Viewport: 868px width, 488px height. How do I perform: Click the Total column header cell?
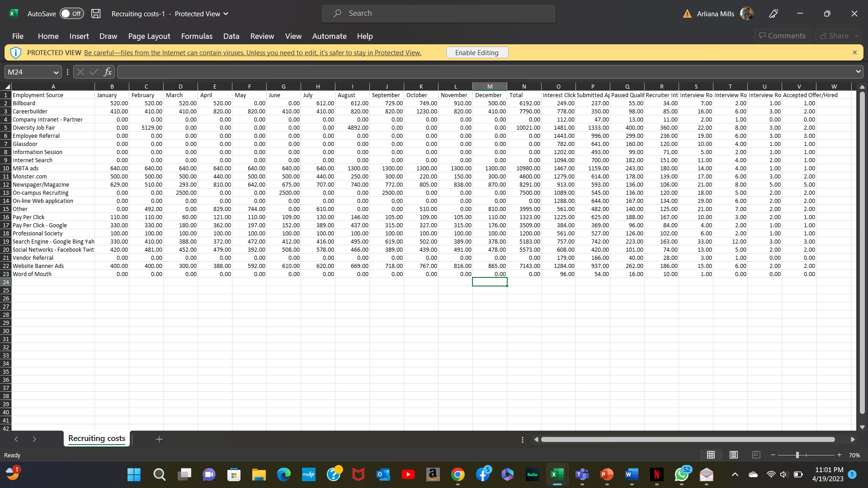(524, 95)
